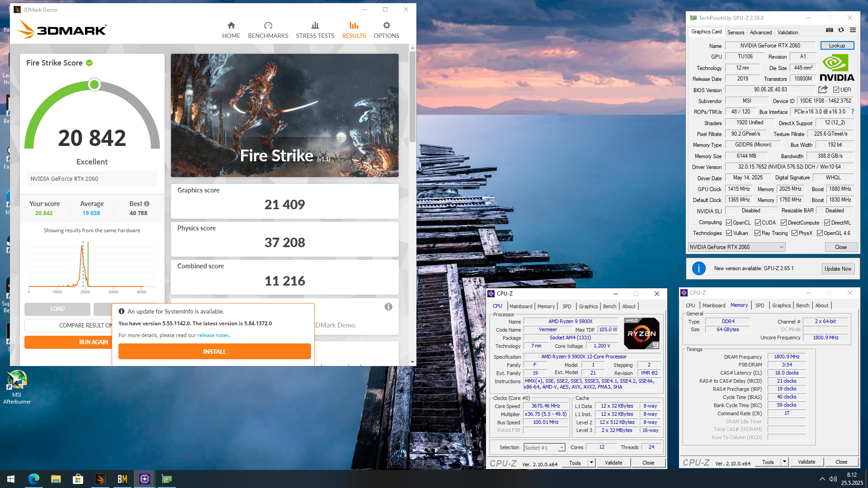This screenshot has width=868, height=488.
Task: Show hidden system tray icons chevron
Action: click(x=821, y=479)
